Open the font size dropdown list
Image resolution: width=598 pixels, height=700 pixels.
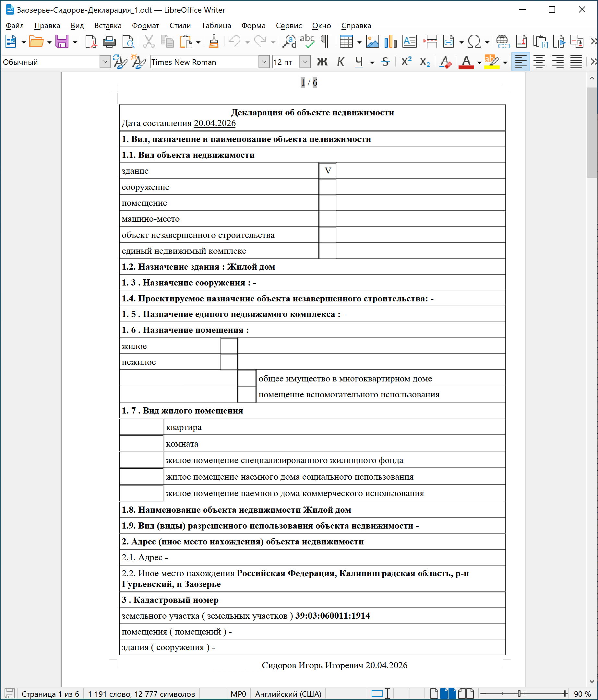pos(305,62)
